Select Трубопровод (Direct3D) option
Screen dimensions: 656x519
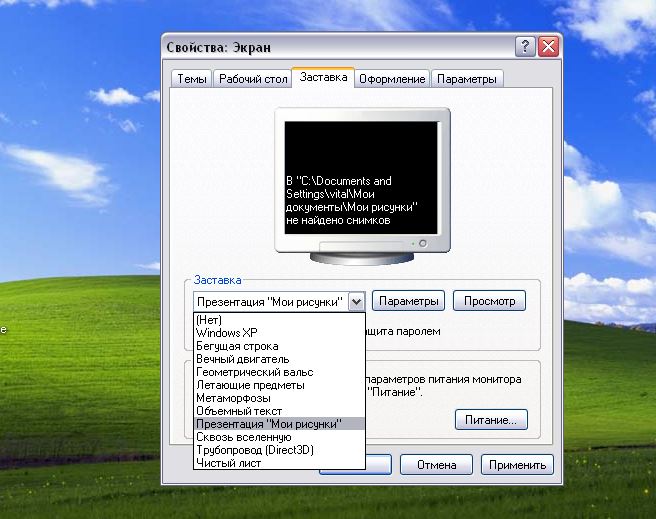point(279,450)
